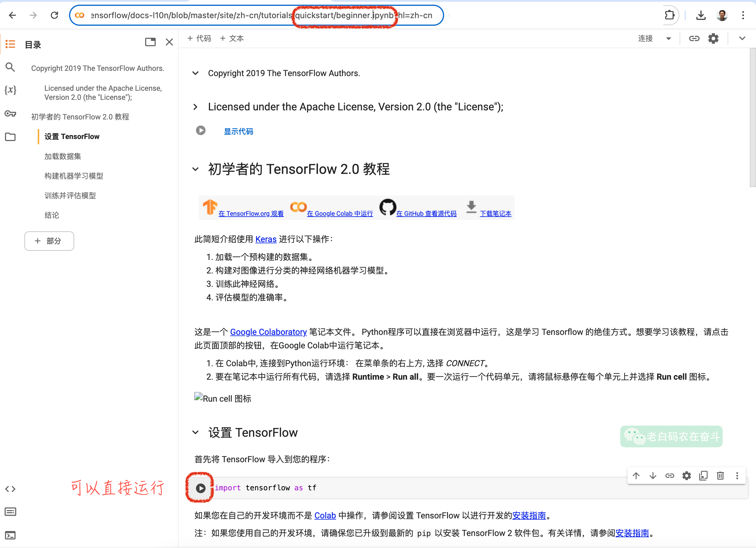This screenshot has width=756, height=548.
Task: Add a code cell with + 代码
Action: click(199, 38)
